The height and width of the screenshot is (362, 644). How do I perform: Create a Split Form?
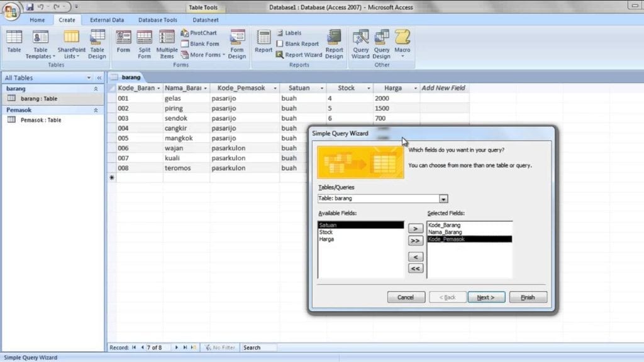click(144, 45)
